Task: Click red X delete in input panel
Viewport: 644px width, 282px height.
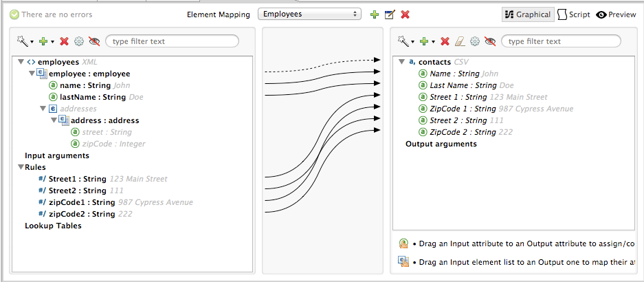Action: pyautogui.click(x=64, y=41)
